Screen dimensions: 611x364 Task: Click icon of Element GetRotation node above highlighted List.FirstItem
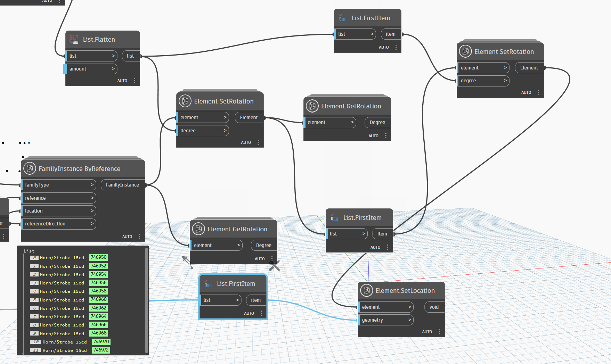click(x=198, y=229)
